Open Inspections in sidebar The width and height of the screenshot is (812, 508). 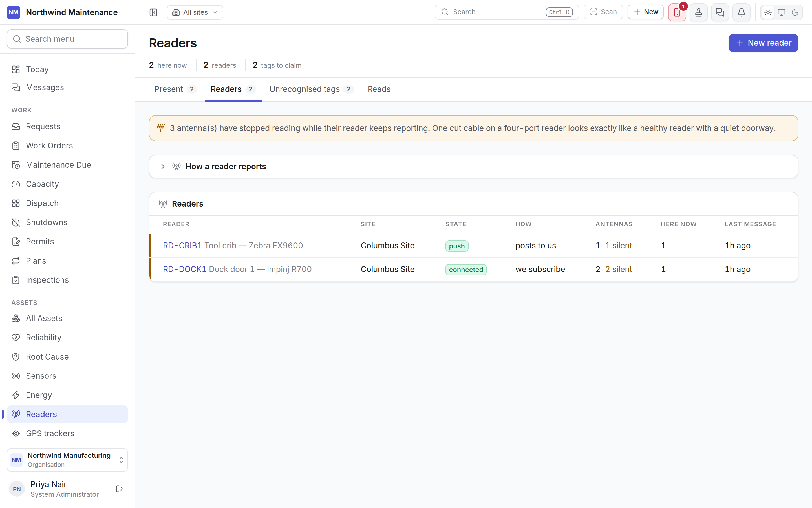point(67,280)
